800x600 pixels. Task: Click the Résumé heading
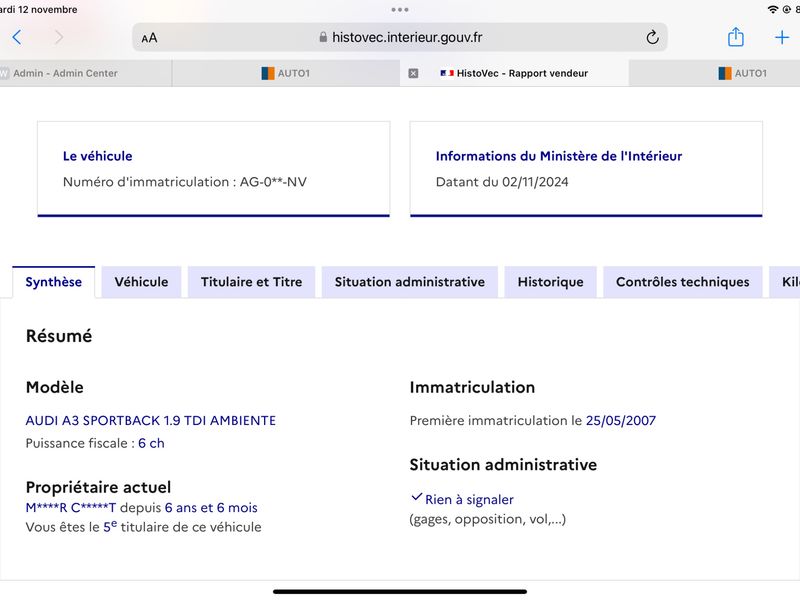59,336
